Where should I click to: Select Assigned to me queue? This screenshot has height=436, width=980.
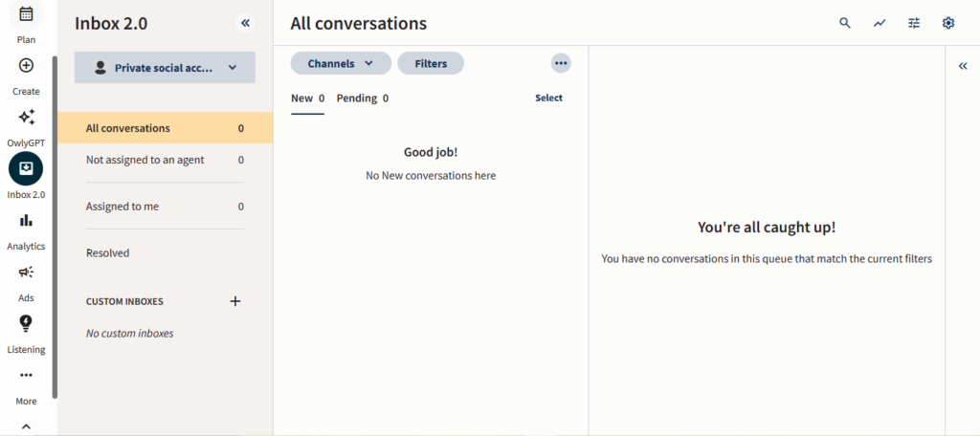pyautogui.click(x=165, y=207)
